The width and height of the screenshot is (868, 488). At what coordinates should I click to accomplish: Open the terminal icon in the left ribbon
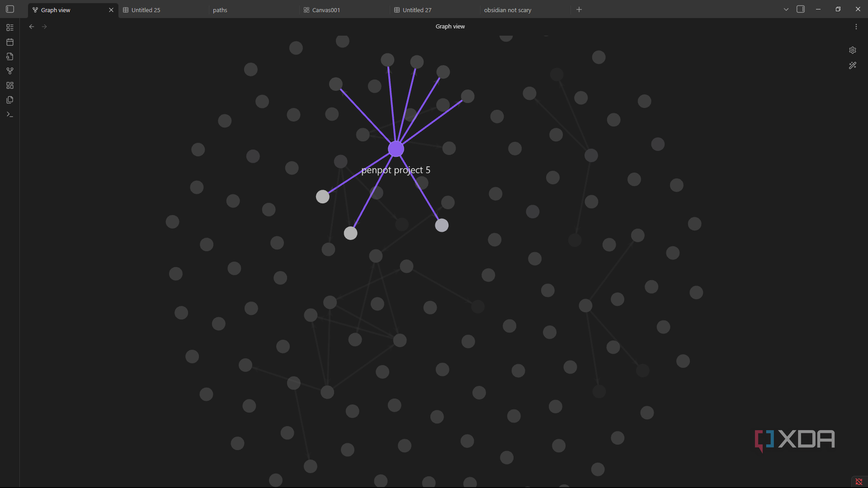coord(9,114)
